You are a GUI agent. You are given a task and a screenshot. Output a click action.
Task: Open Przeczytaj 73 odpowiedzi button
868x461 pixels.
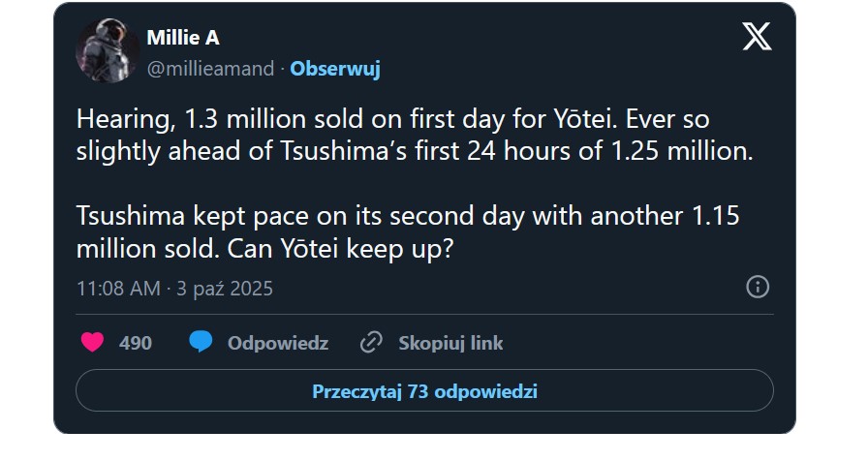coord(424,392)
